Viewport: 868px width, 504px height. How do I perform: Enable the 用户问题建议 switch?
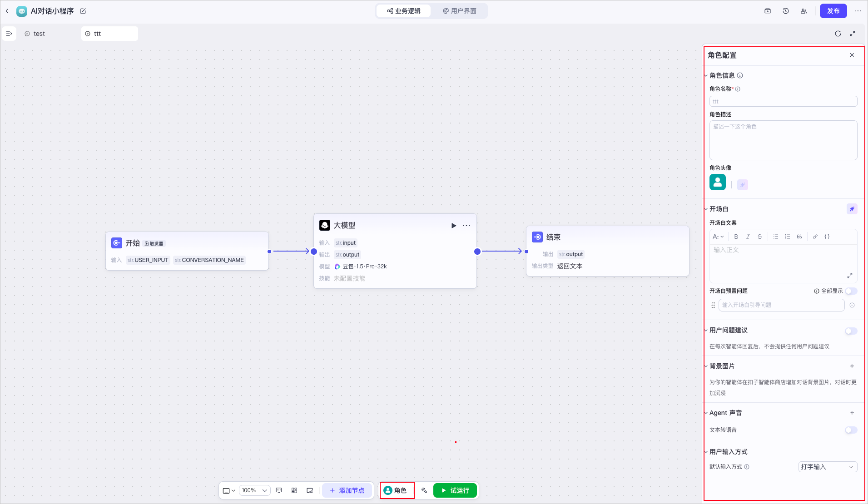click(851, 331)
